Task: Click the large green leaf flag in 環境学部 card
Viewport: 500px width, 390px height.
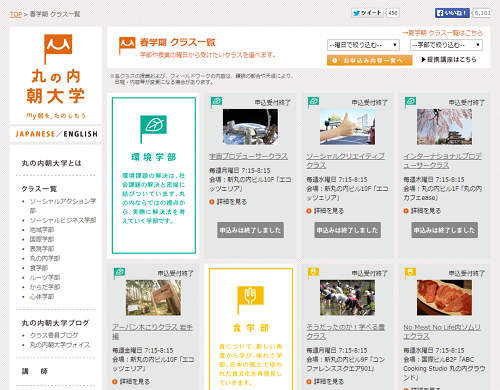Action: coord(153,129)
